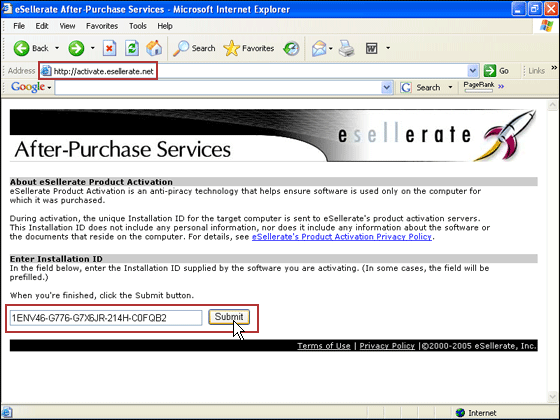
Task: Expand the Google toolbar chevron overflow
Action: click(x=501, y=86)
